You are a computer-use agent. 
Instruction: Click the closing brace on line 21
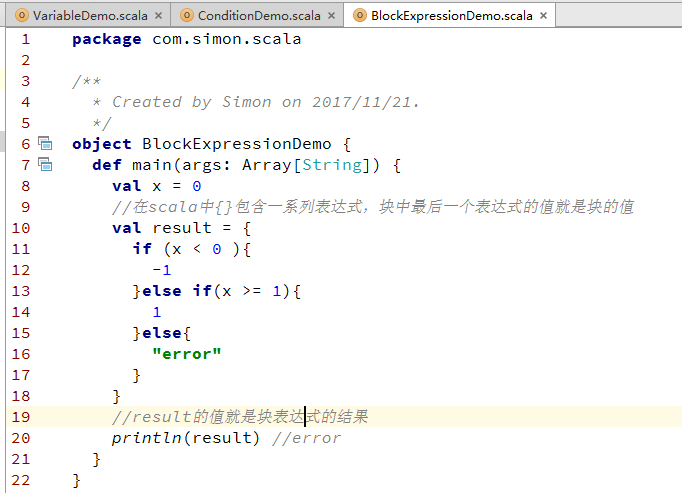pyautogui.click(x=96, y=459)
